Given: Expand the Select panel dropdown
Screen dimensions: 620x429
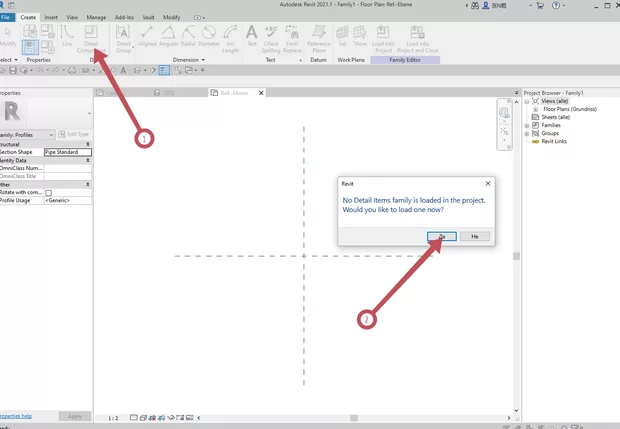Looking at the screenshot, I should point(9,60).
